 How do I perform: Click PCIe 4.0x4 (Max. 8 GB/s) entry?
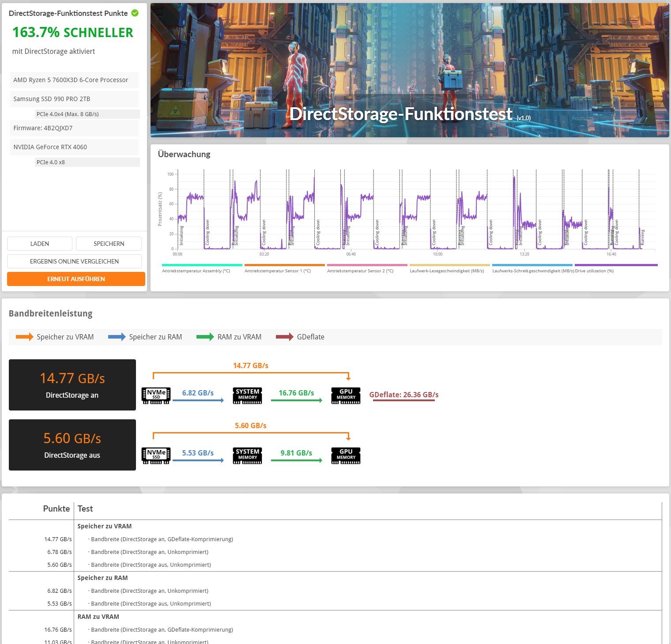click(87, 114)
